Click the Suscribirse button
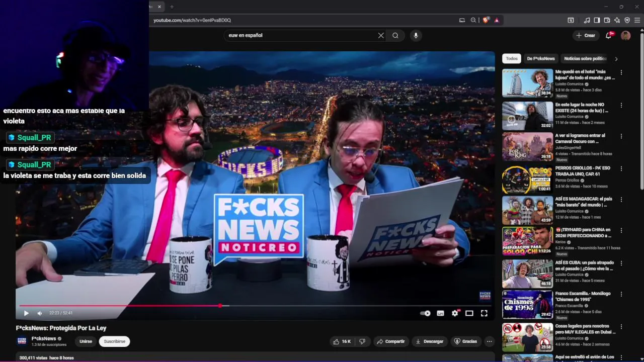 tap(114, 341)
